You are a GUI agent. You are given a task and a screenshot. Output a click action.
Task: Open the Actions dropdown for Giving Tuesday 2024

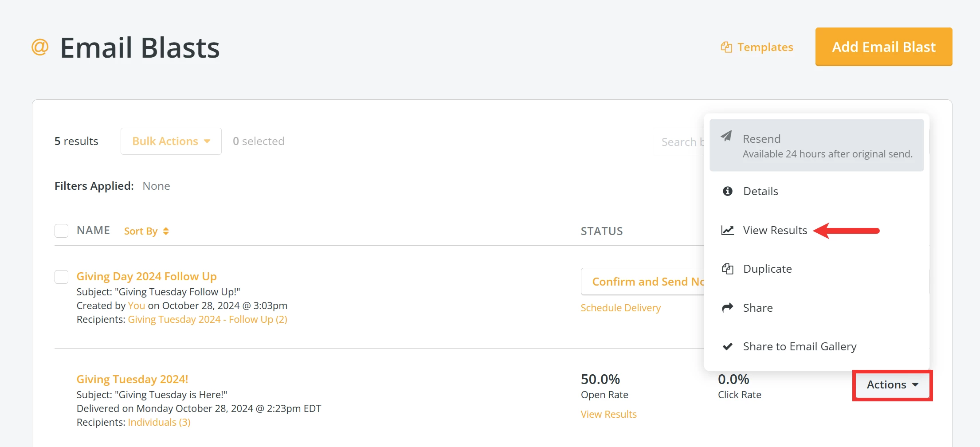click(891, 385)
